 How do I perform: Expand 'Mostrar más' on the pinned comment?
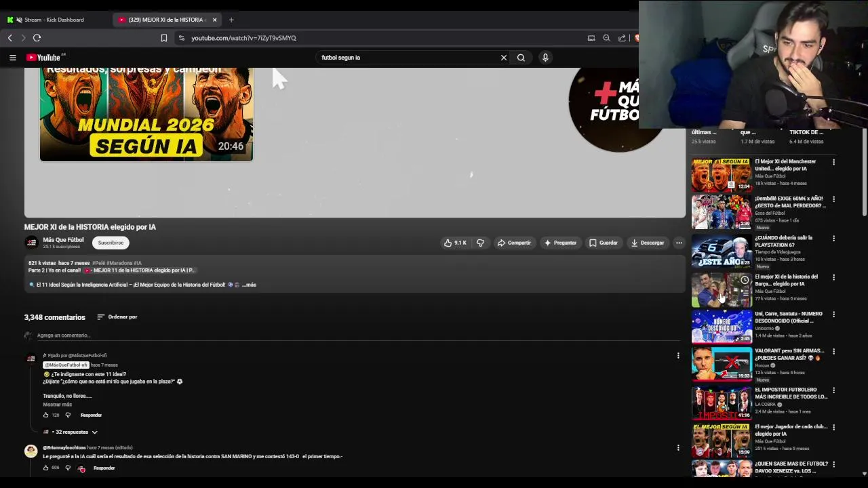coord(57,405)
